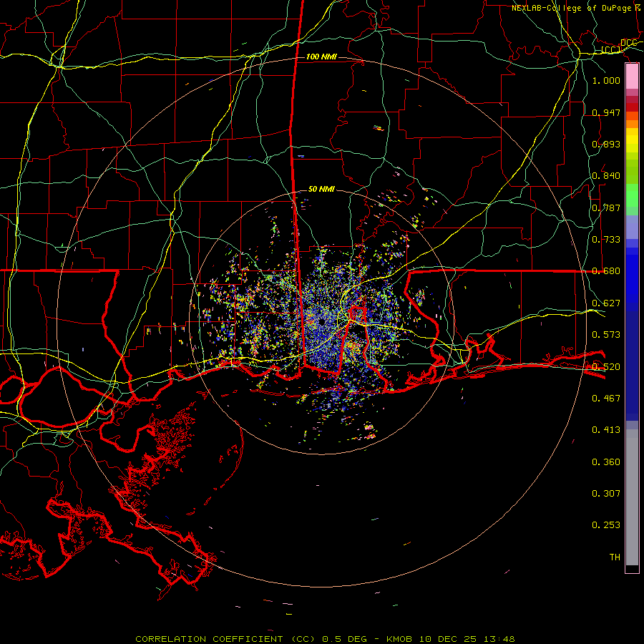644x644 pixels.
Task: Click the legend value 0.840
Action: tap(606, 176)
